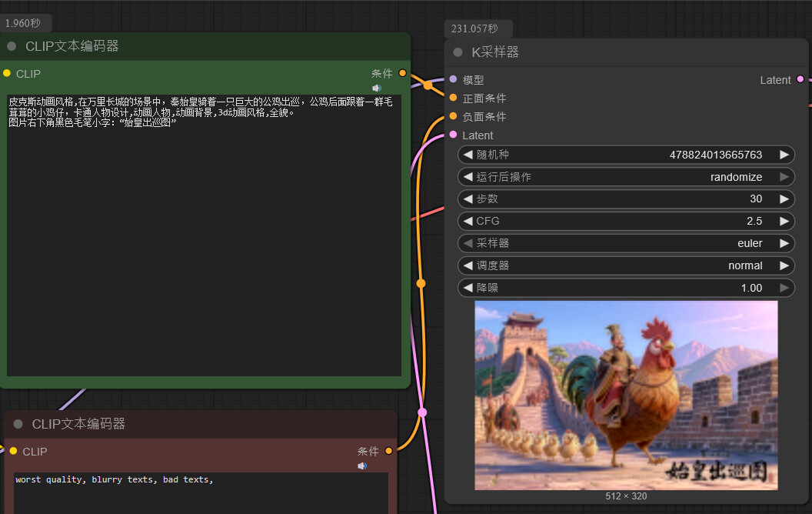Click the Latent output socket on K采样器
This screenshot has height=514, width=812.
(x=800, y=79)
